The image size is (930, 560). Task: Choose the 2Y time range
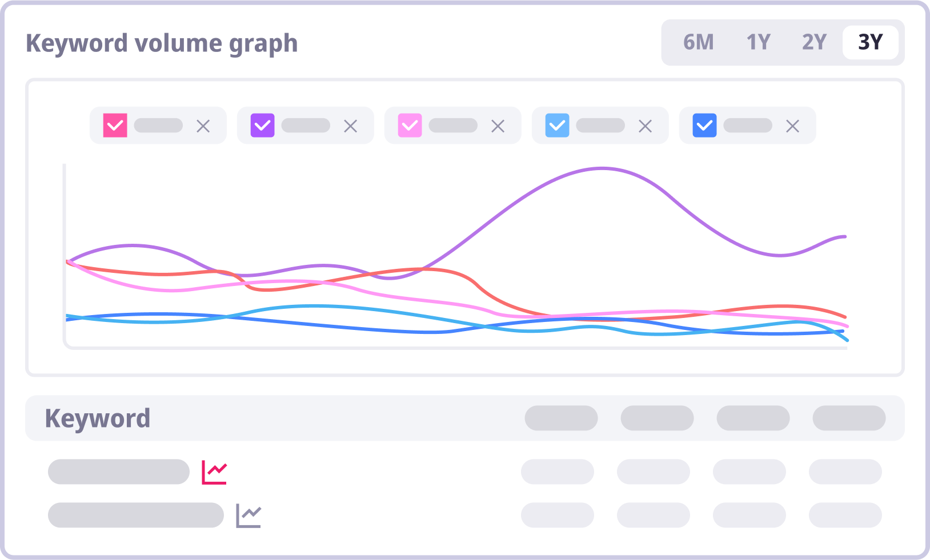[814, 42]
